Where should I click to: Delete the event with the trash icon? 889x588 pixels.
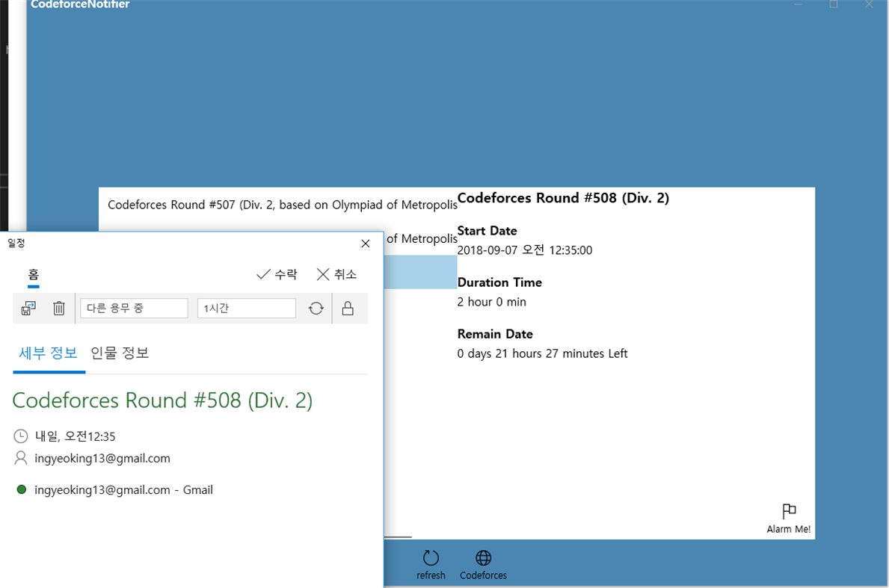(x=58, y=308)
